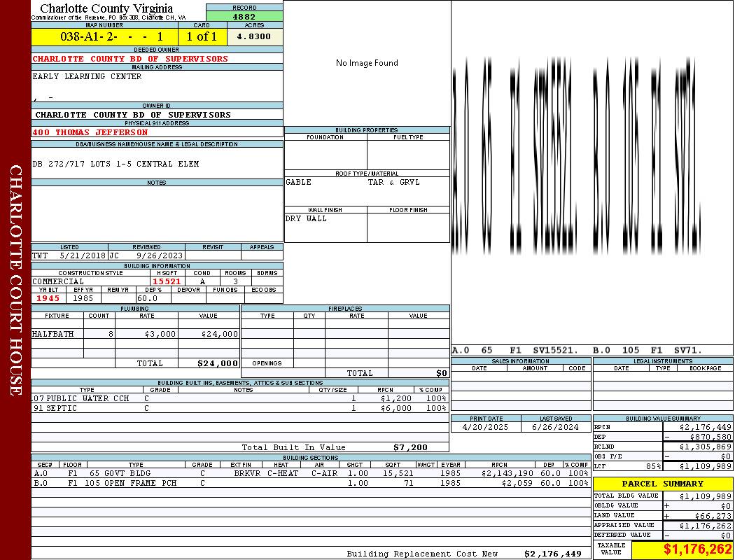Click land value $66,273
Image resolution: width=735 pixels, height=560 pixels.
tap(713, 516)
